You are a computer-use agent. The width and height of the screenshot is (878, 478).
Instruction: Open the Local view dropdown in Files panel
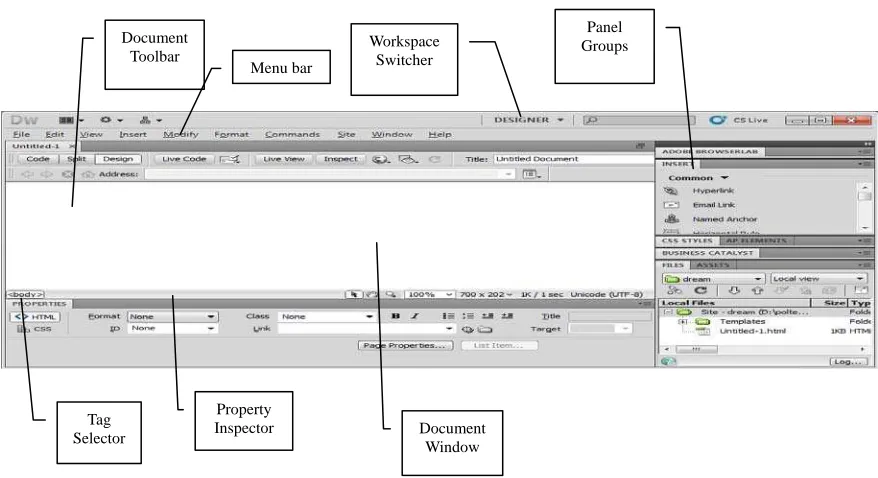pos(818,279)
